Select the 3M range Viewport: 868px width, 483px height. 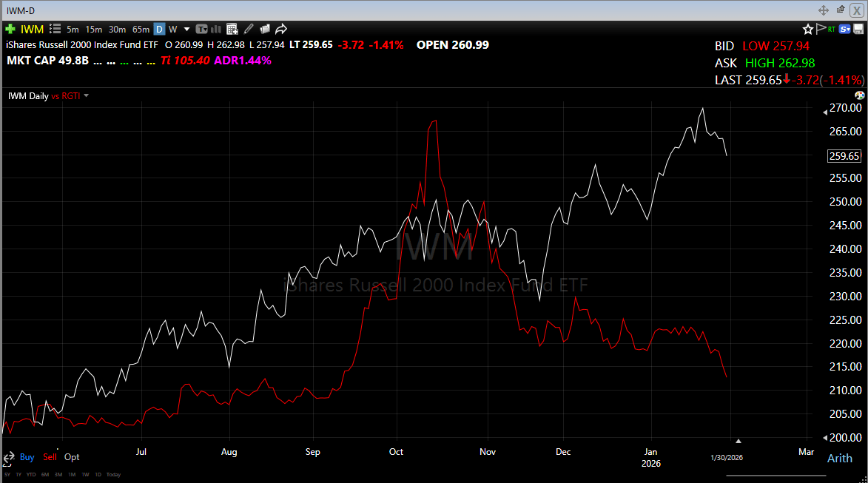tap(58, 475)
